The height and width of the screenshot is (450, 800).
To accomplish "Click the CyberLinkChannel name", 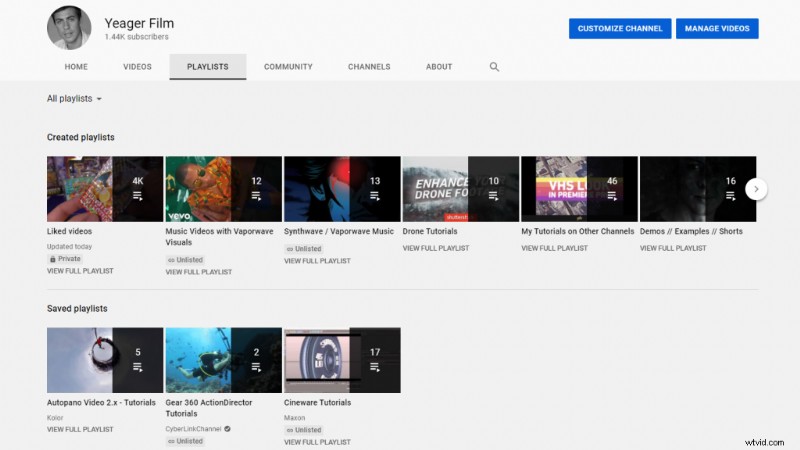I will tap(193, 429).
